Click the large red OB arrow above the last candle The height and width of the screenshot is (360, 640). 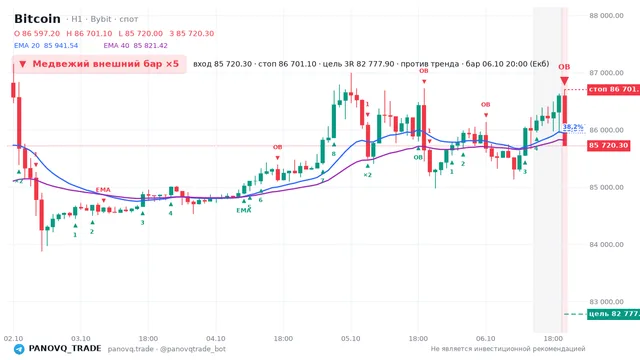(564, 81)
